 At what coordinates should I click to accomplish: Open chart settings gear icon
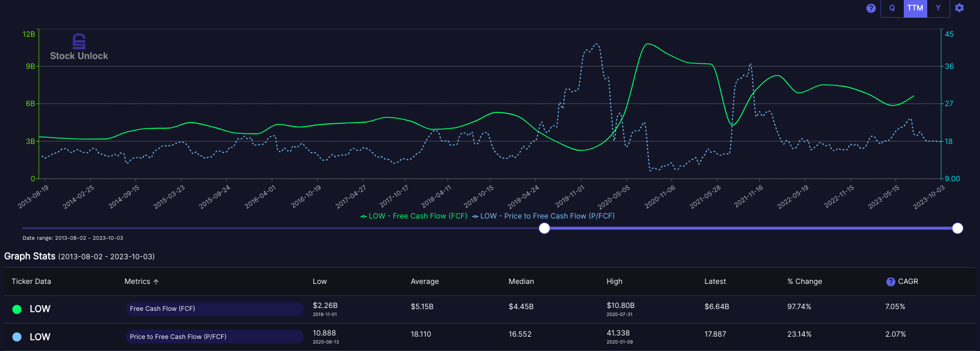tap(959, 8)
